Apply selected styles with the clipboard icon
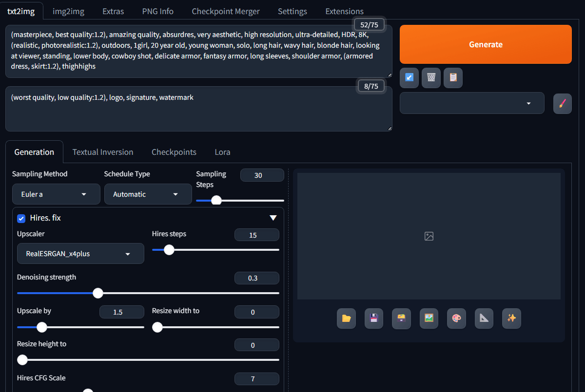Viewport: 585px width, 392px height. pyautogui.click(x=453, y=77)
